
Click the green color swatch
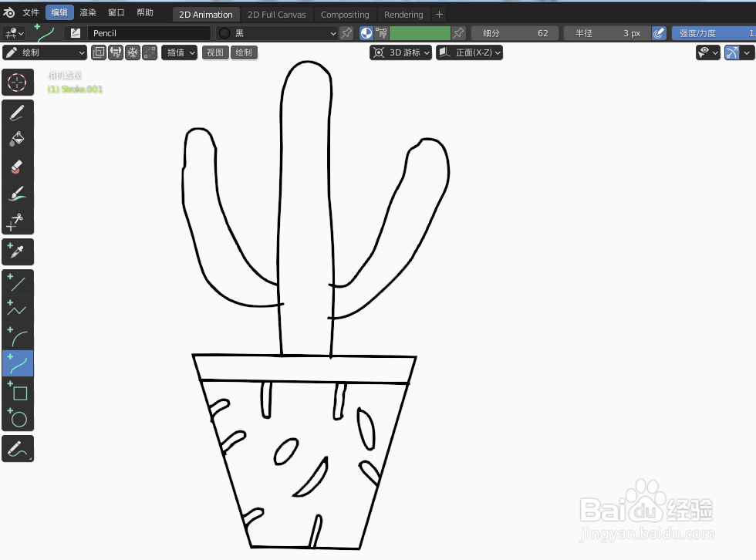[420, 33]
